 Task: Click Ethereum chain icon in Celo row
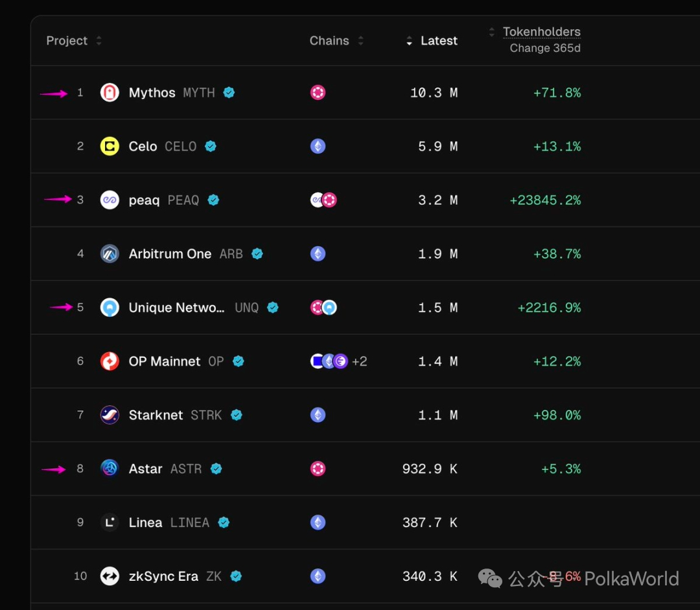[318, 147]
